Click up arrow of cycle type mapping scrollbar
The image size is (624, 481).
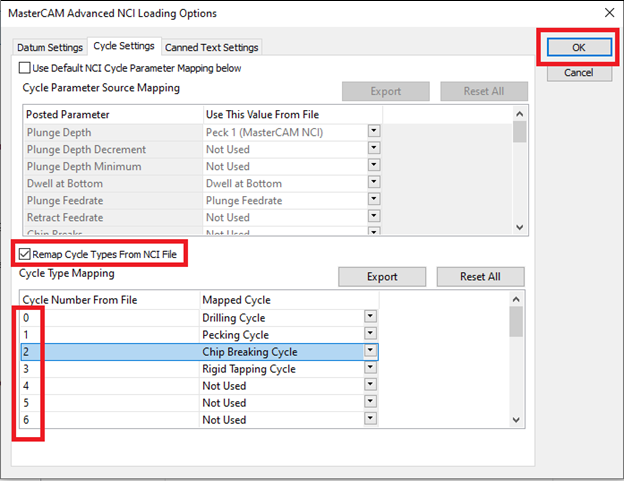coord(516,299)
